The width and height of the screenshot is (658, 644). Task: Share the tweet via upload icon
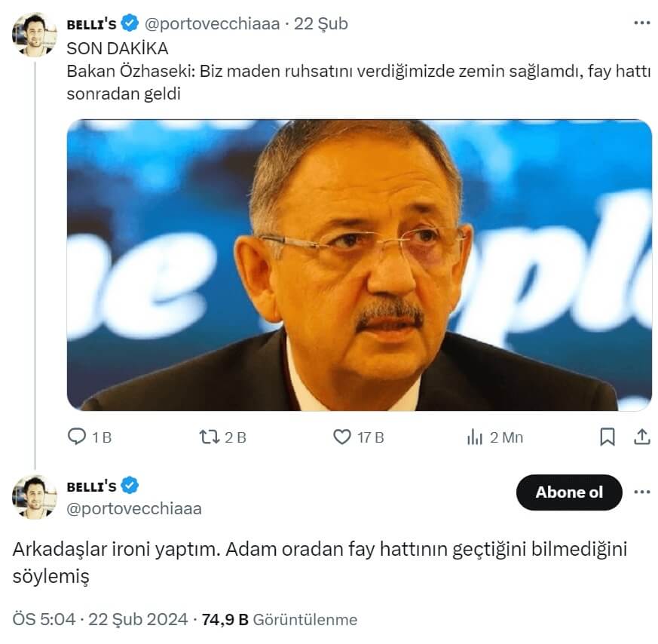click(641, 437)
